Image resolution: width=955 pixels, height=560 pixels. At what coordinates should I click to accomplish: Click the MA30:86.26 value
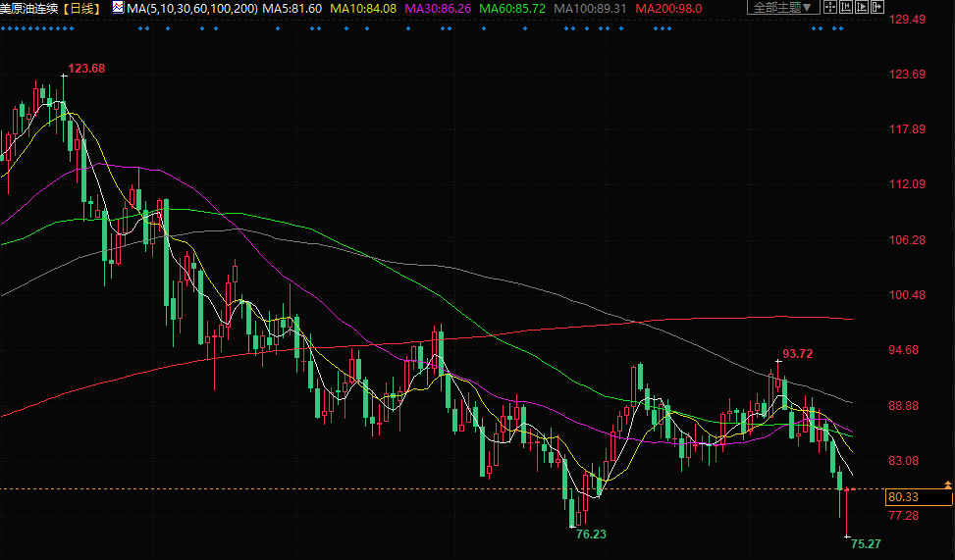pyautogui.click(x=438, y=9)
